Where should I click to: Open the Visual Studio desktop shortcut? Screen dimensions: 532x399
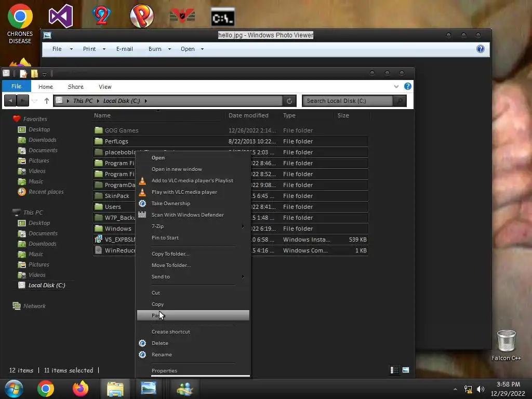60,16
